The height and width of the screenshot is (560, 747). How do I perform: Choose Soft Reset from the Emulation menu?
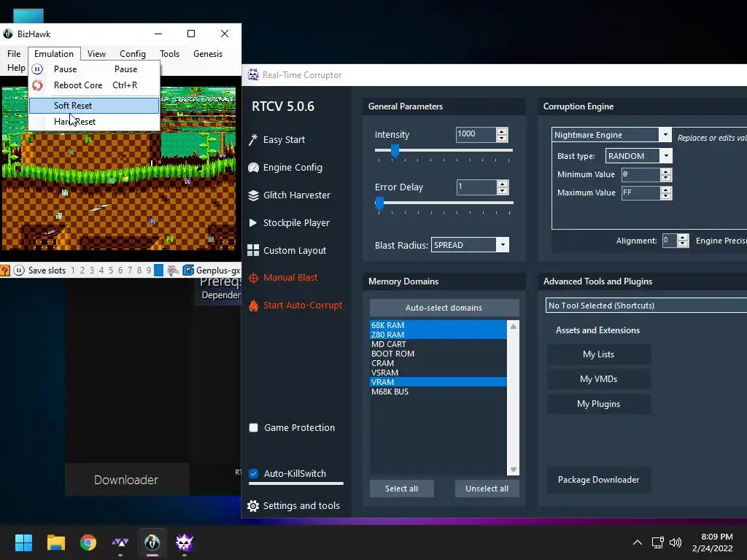(94, 106)
